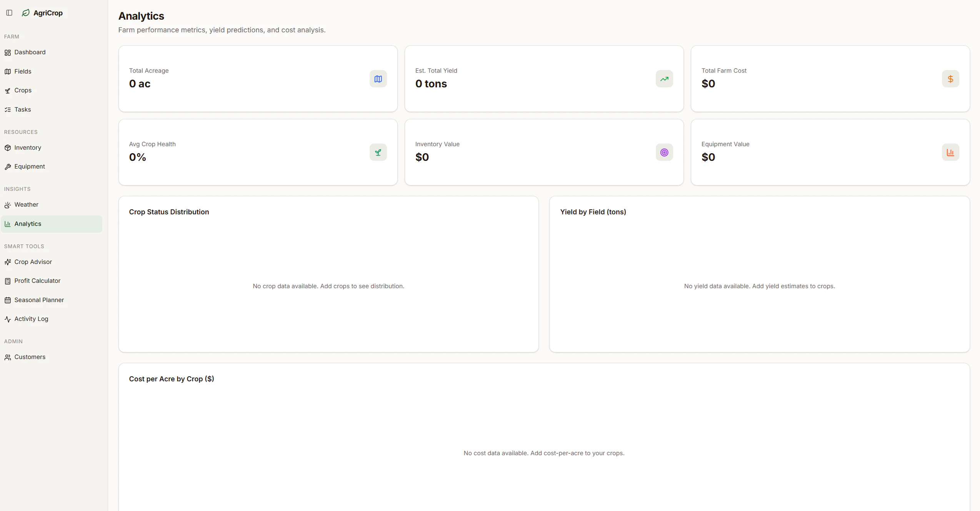View the Activity Log
Screen dimensions: 980x511
31,319
